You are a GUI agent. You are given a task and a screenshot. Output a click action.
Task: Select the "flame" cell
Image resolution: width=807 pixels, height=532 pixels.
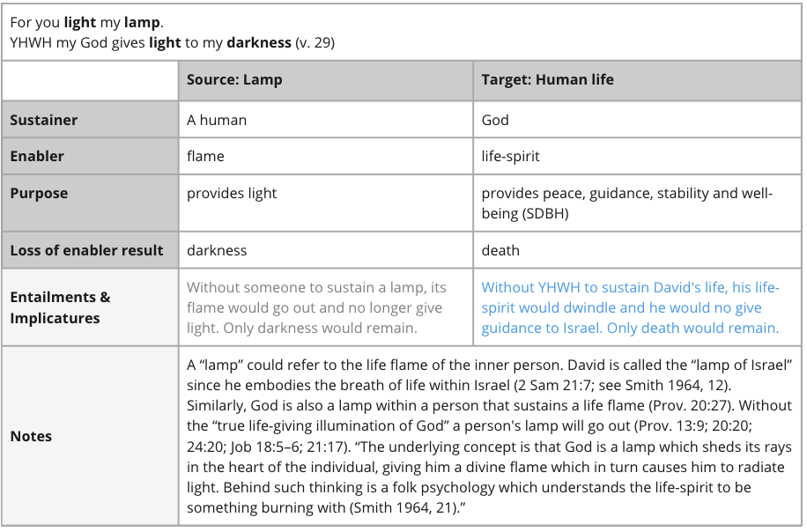[205, 156]
